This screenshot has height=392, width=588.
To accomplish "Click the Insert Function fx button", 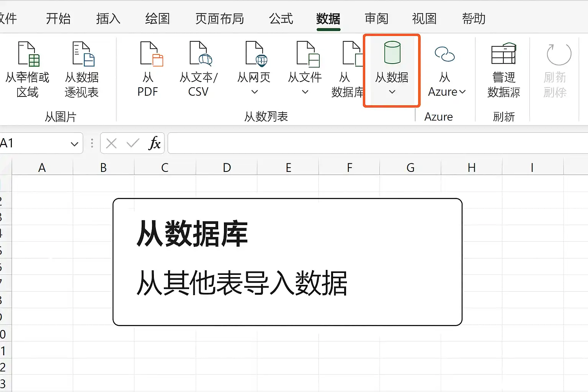I will (x=154, y=144).
